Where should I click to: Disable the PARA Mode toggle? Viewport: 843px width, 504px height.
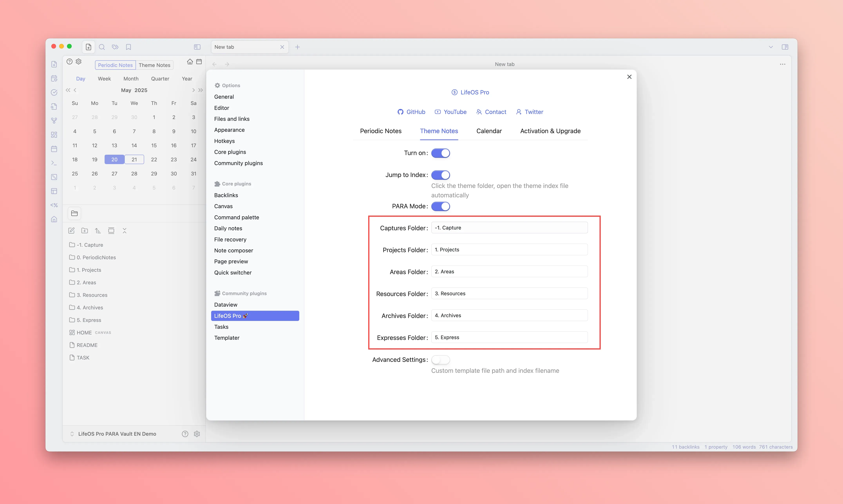(440, 206)
